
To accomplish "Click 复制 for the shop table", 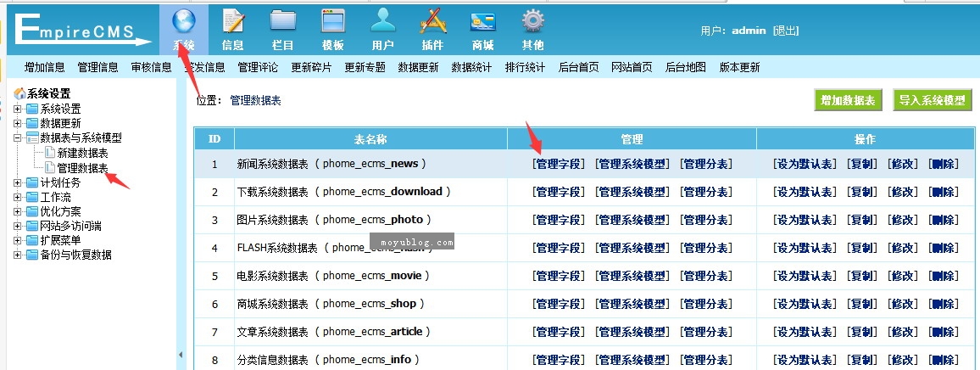I will tap(862, 304).
